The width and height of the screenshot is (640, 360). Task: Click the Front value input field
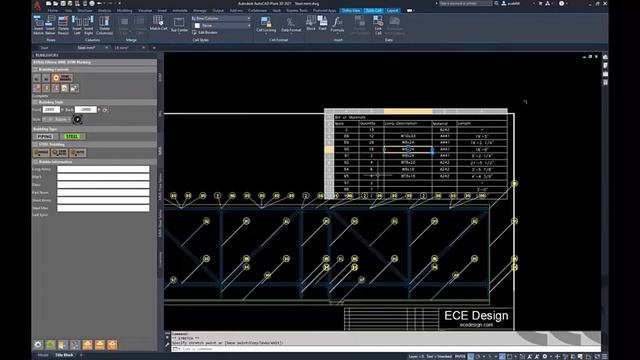(x=51, y=109)
